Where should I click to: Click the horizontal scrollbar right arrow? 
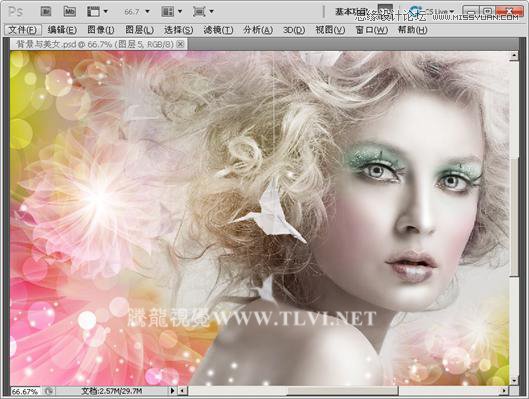pyautogui.click(x=504, y=391)
